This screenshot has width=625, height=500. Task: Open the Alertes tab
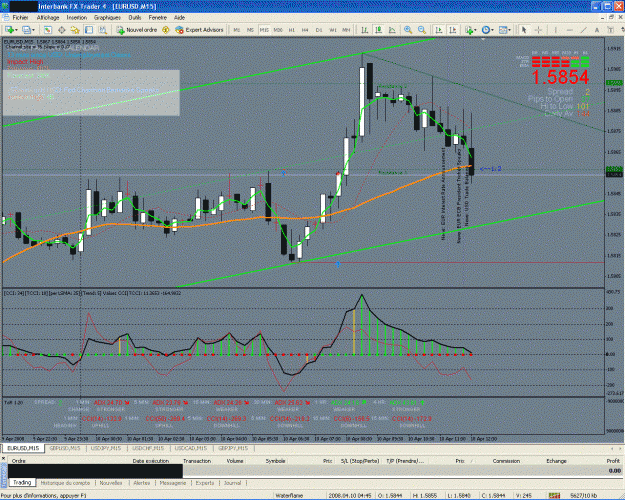[142, 483]
